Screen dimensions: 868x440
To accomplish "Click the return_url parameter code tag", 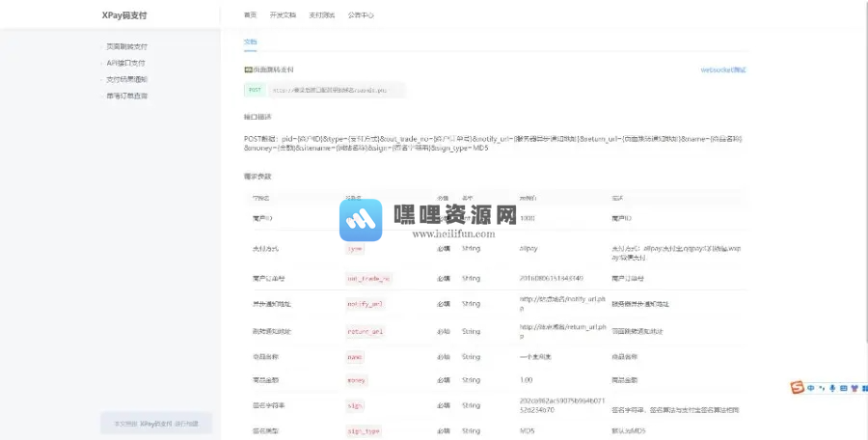I will (x=365, y=331).
